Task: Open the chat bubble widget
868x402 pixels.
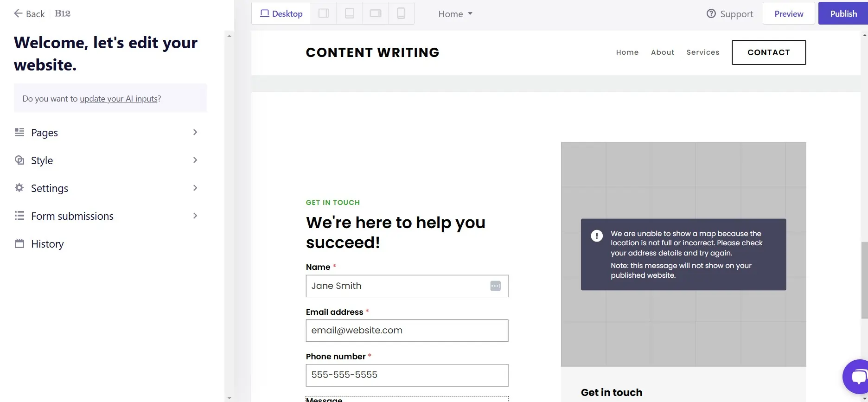Action: click(x=857, y=376)
